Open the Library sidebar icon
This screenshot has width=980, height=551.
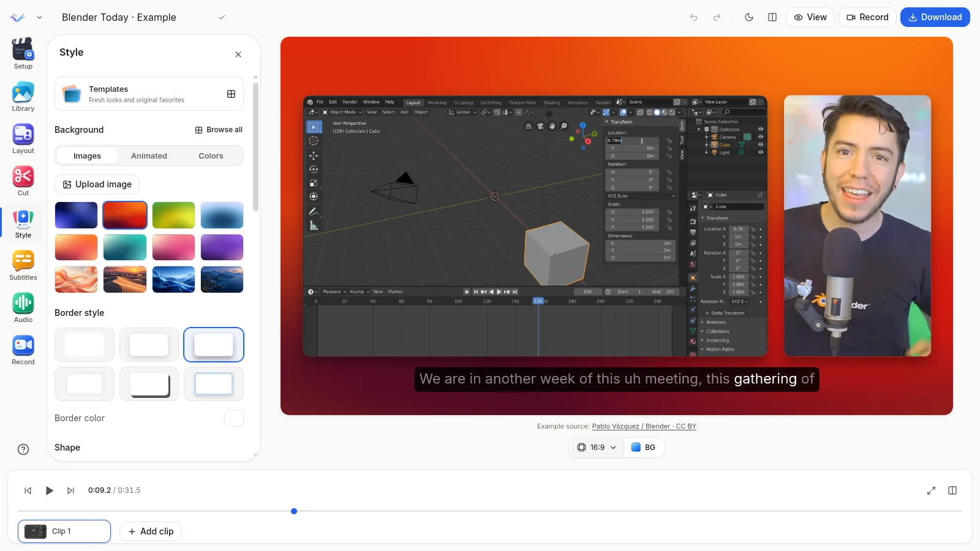pyautogui.click(x=23, y=96)
